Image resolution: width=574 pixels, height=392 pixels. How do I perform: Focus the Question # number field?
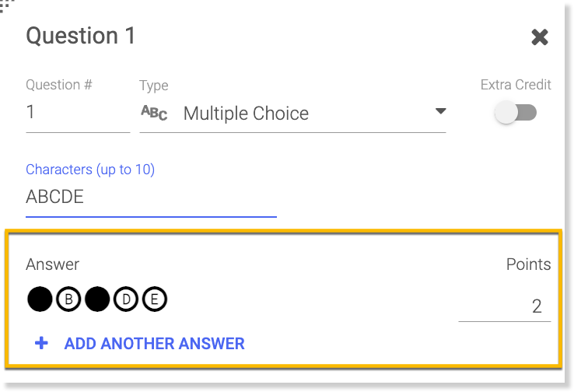pos(77,113)
